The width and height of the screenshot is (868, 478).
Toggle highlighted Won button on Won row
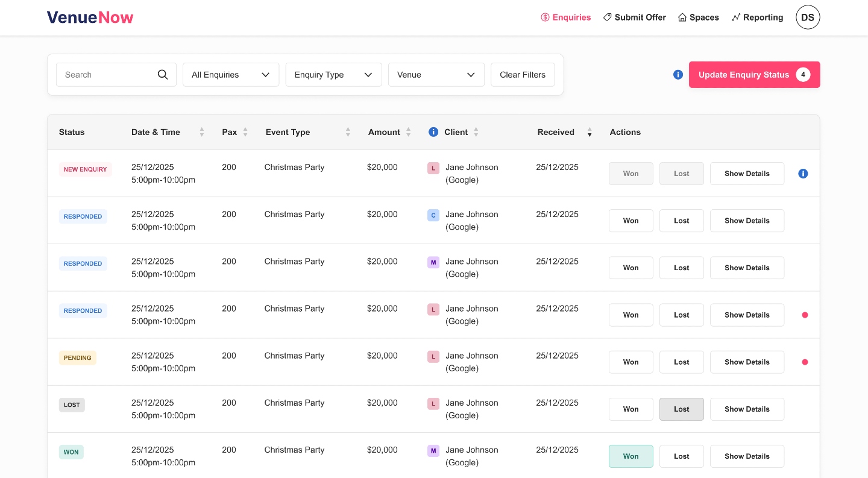(x=631, y=456)
